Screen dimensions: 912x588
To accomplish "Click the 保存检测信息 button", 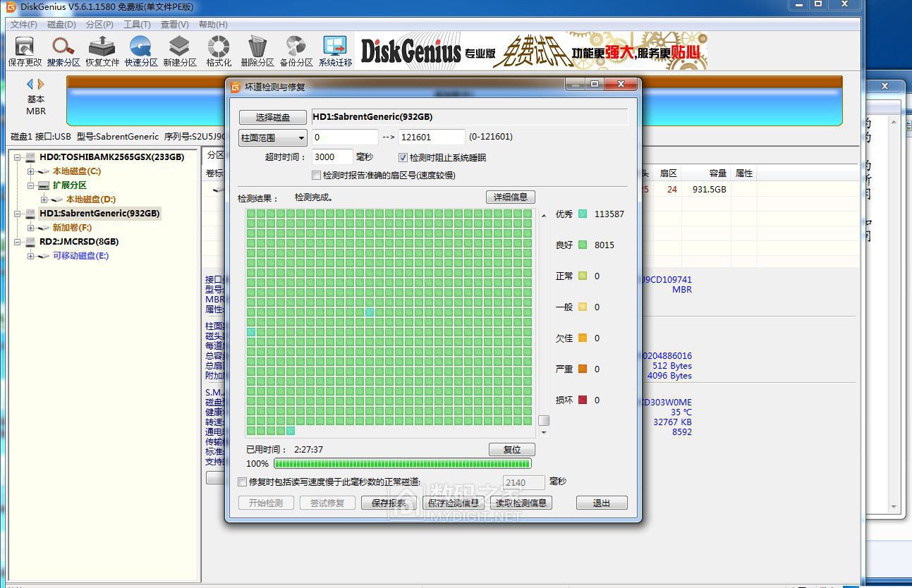I will pos(454,503).
